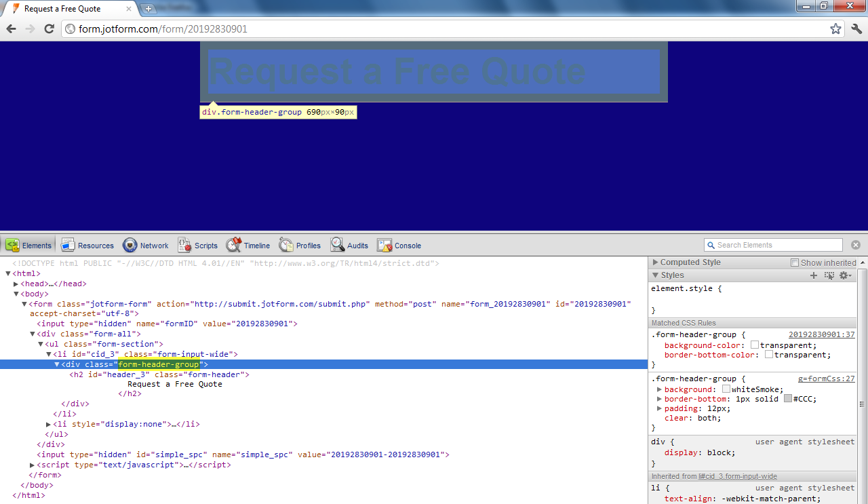Expand the head node in DOM tree
Viewport: 868px width, 504px height.
(16, 284)
